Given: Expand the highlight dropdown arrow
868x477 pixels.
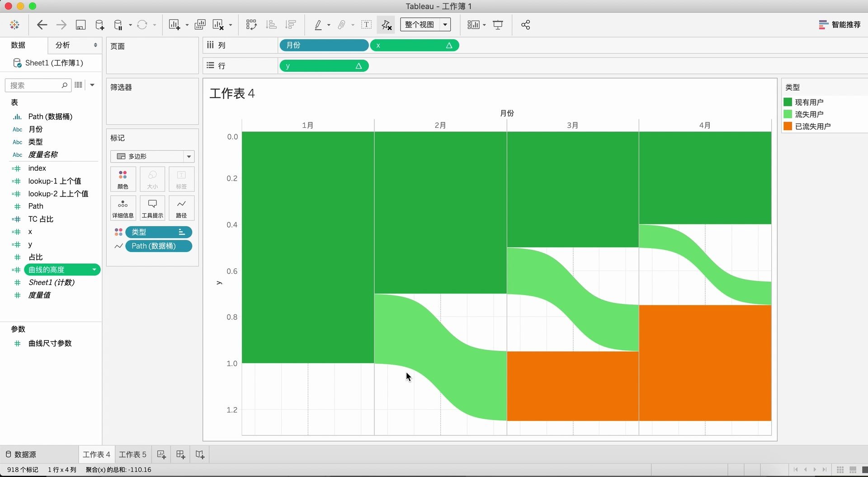Looking at the screenshot, I should (x=329, y=25).
